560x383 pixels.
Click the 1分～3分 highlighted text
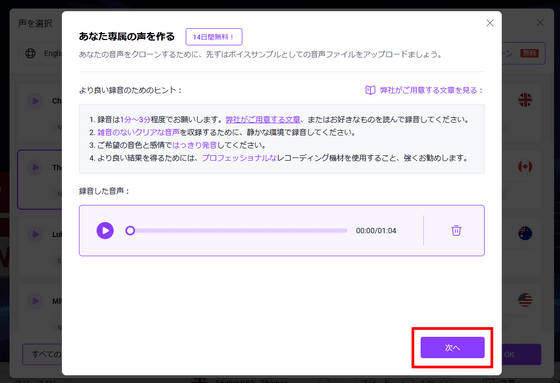coord(135,119)
